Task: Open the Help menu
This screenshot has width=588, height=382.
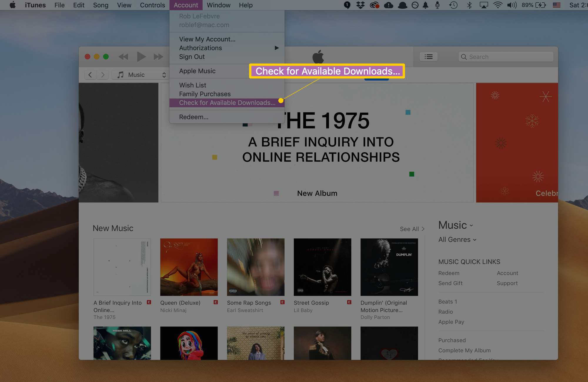Action: [245, 5]
